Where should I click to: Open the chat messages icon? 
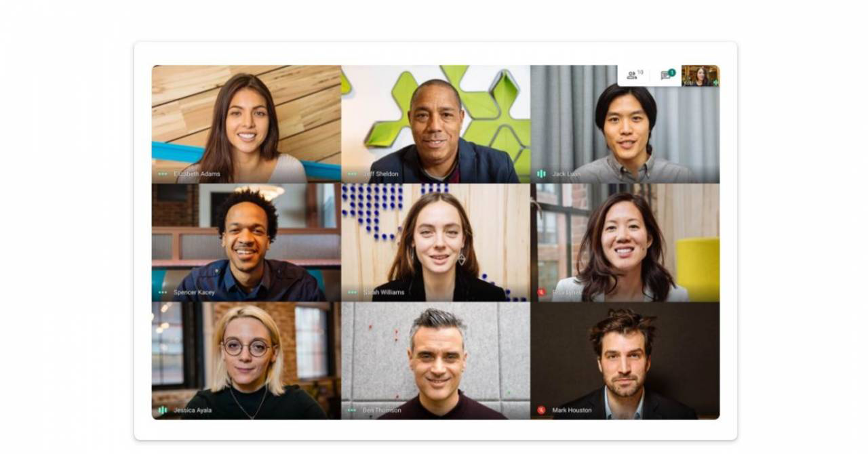tap(665, 76)
